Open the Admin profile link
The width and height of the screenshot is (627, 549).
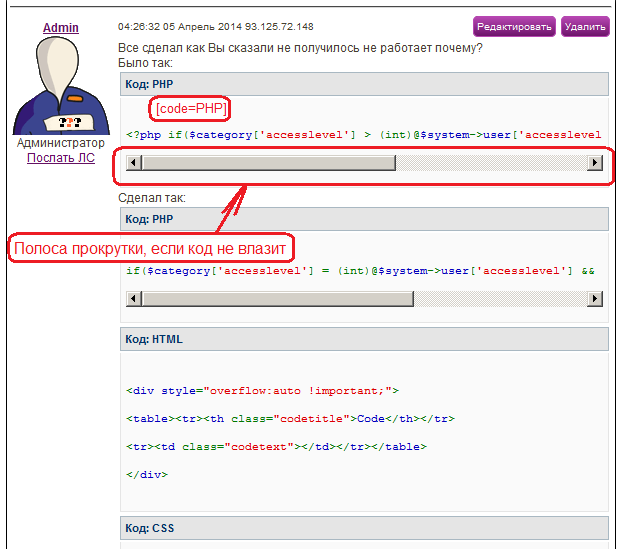[x=61, y=28]
